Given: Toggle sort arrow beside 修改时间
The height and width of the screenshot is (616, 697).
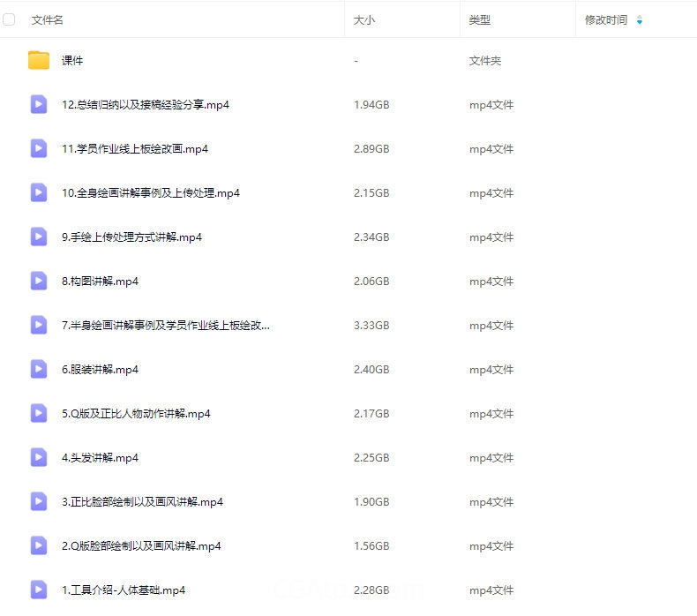Looking at the screenshot, I should pos(640,19).
